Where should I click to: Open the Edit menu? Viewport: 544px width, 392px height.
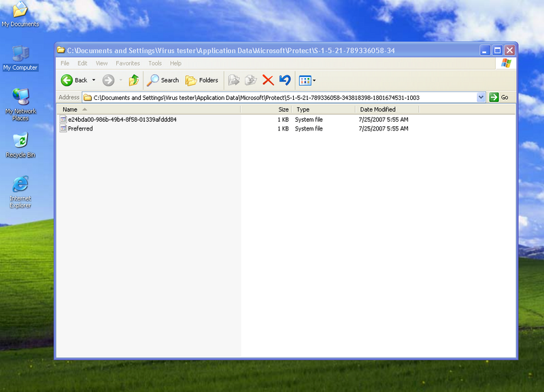(82, 63)
